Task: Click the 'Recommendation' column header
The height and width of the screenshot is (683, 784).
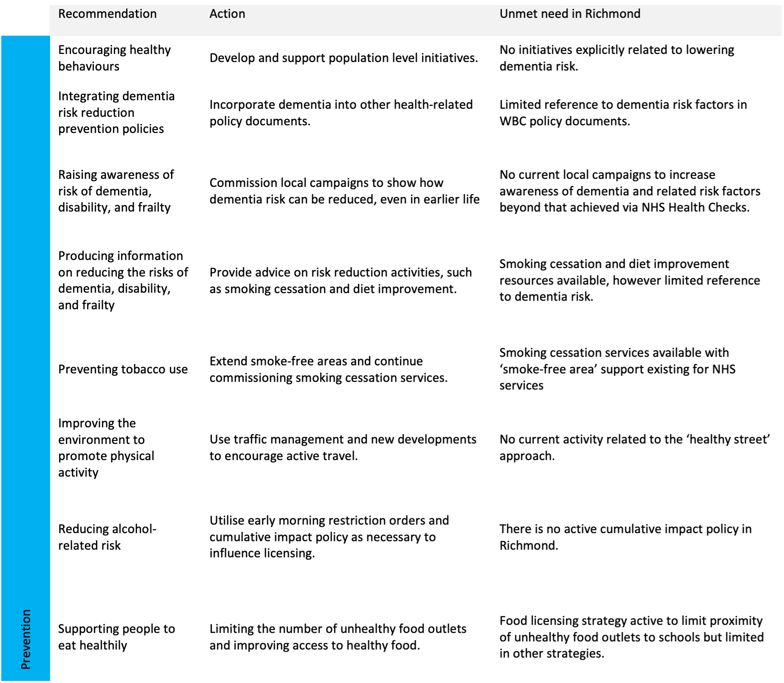Action: point(107,14)
